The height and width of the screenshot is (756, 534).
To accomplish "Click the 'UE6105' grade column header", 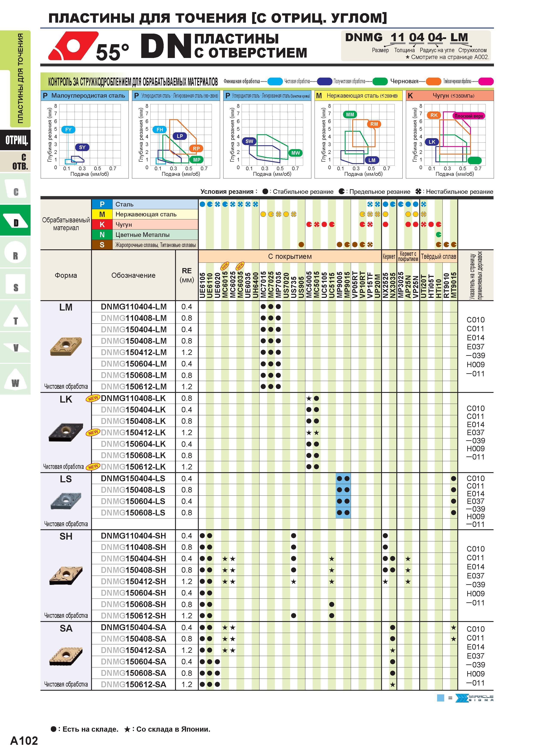I will point(202,285).
